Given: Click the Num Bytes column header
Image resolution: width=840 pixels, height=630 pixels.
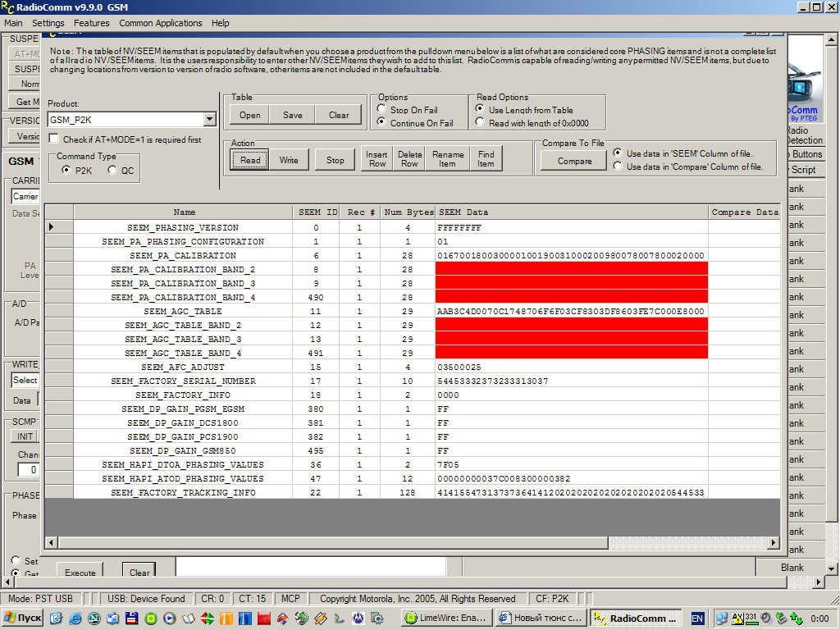Looking at the screenshot, I should pyautogui.click(x=408, y=212).
